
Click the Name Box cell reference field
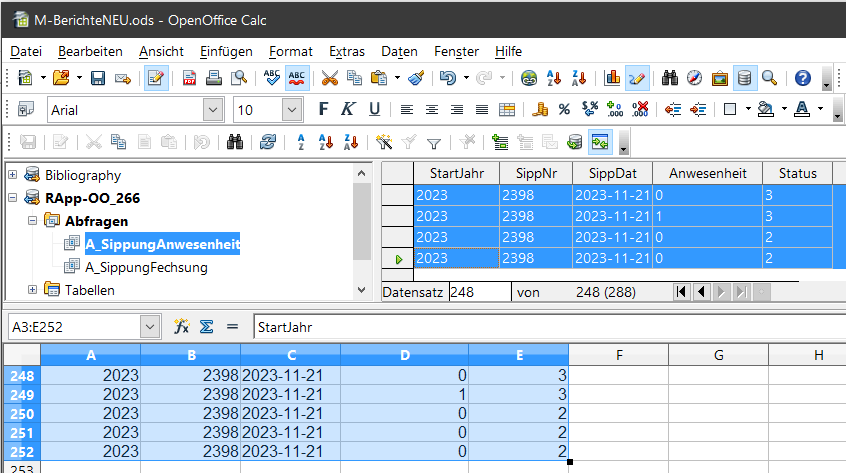tap(72, 326)
